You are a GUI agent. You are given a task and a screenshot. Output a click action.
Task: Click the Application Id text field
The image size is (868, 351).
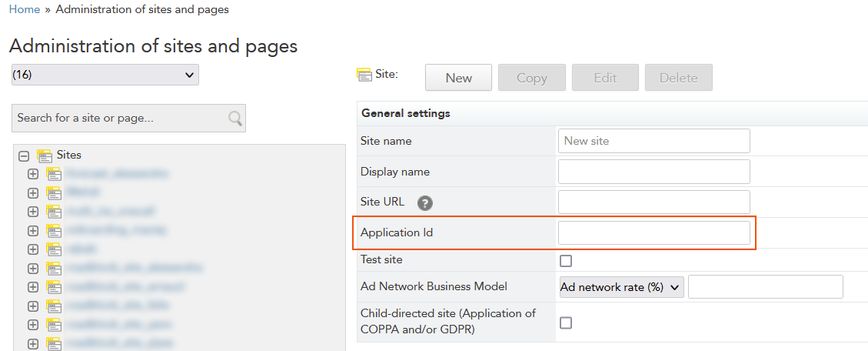click(653, 232)
